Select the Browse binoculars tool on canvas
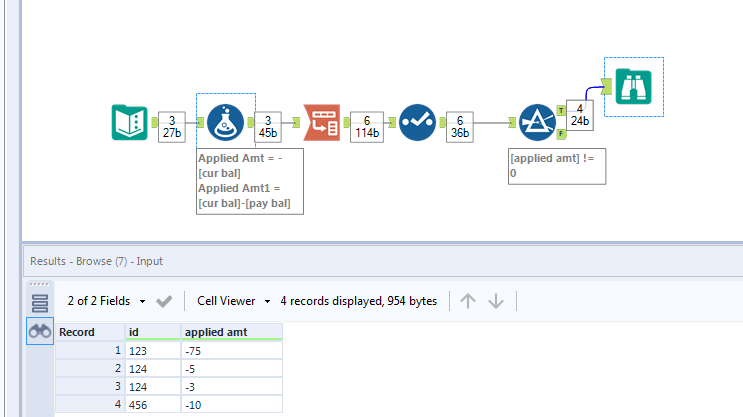 point(634,86)
